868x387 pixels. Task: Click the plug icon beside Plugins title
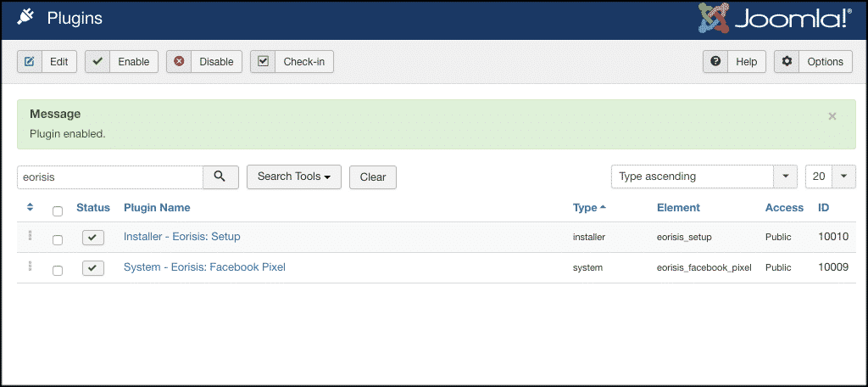(x=26, y=19)
